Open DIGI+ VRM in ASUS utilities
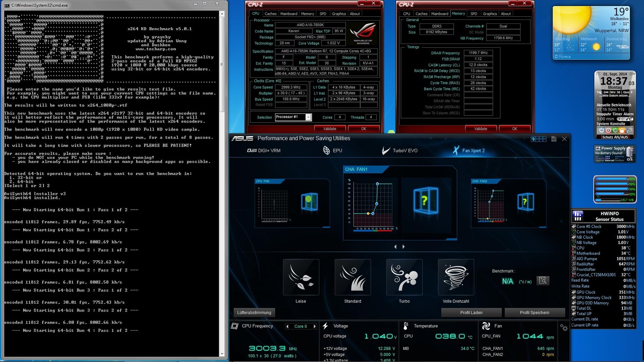The width and height of the screenshot is (644, 362). pos(263,151)
